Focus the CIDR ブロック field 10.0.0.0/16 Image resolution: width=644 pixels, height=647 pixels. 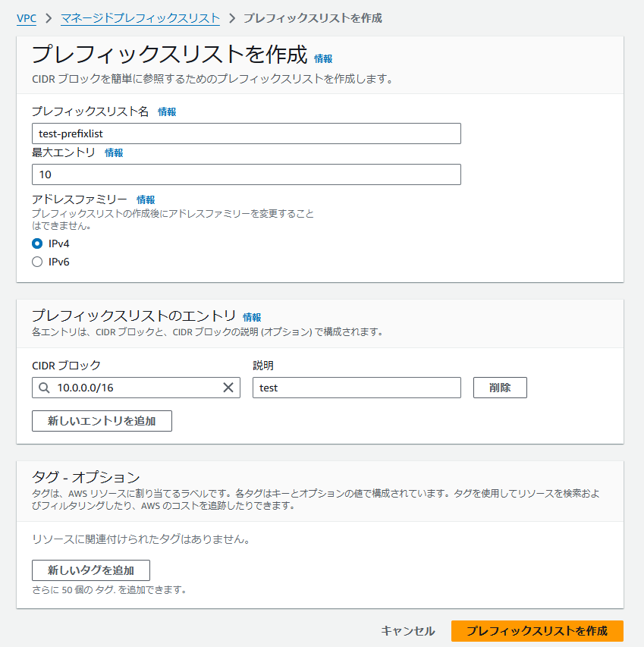click(x=136, y=388)
